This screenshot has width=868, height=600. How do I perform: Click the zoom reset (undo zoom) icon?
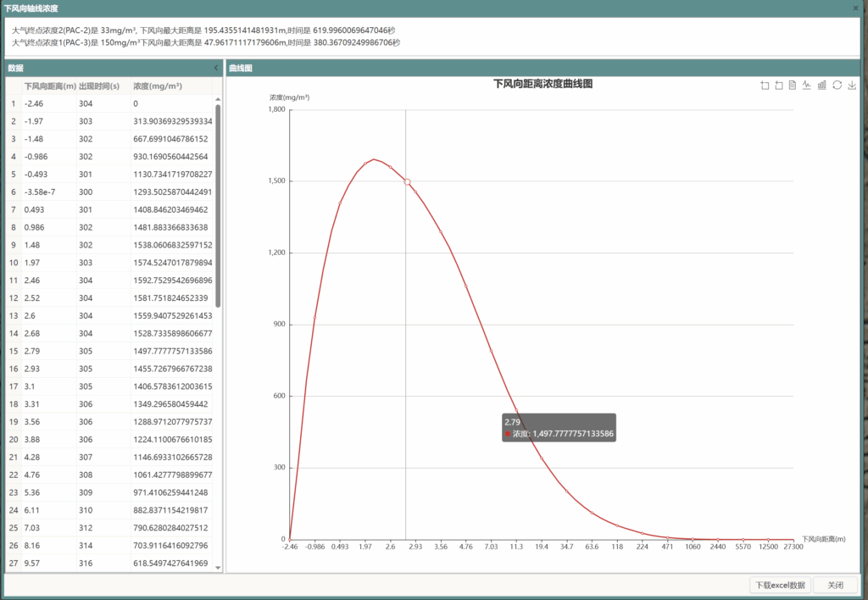click(x=779, y=85)
